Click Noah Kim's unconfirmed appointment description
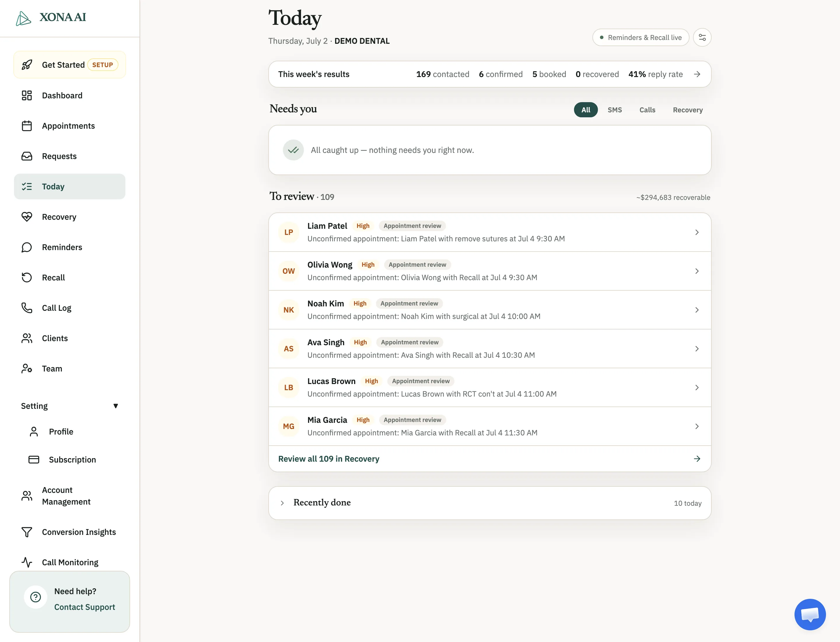 click(423, 316)
